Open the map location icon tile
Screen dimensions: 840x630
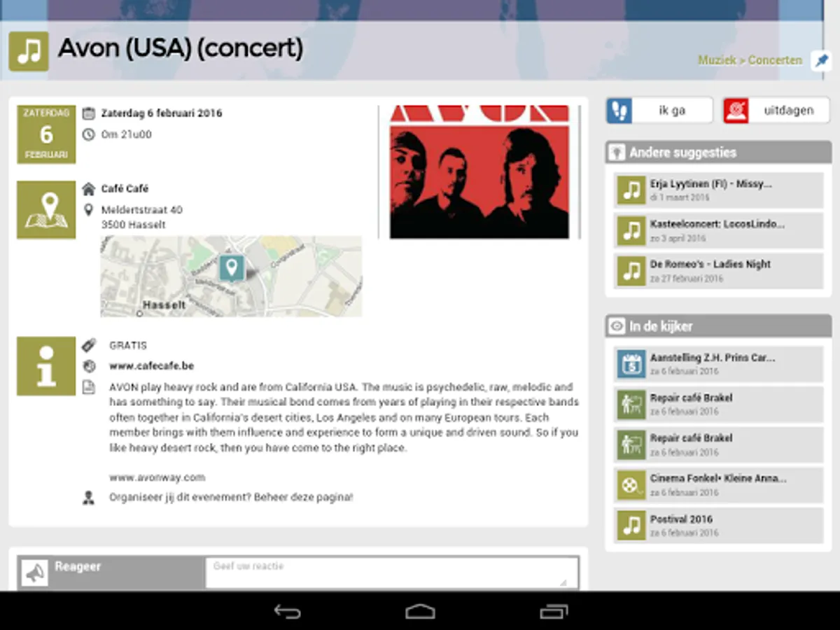pyautogui.click(x=46, y=210)
